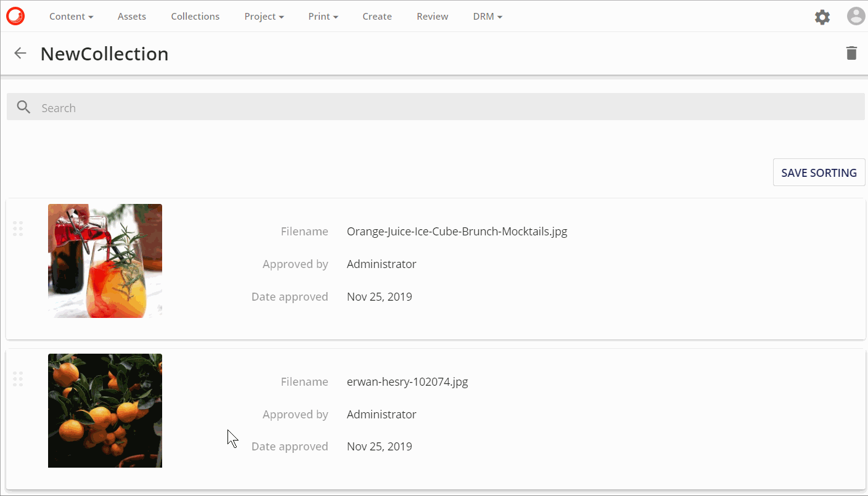868x496 pixels.
Task: Go to the Assets section
Action: coord(131,17)
